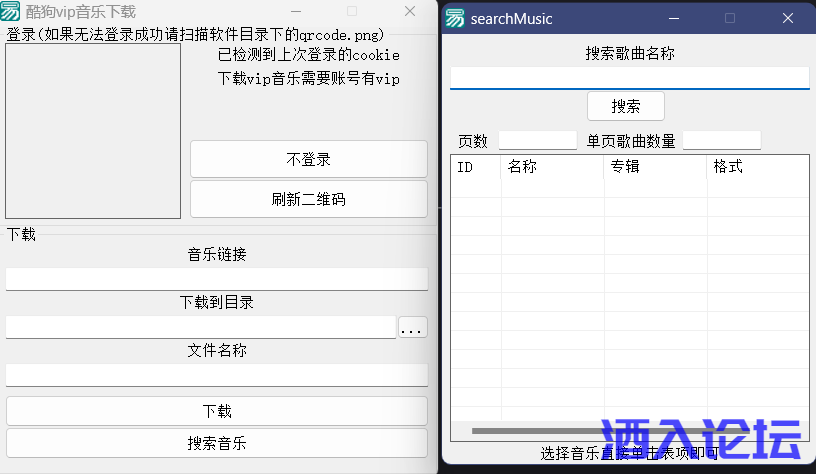Image resolution: width=816 pixels, height=474 pixels.
Task: Click the 下载vip音乐需要账号有vip notice text
Action: click(309, 79)
